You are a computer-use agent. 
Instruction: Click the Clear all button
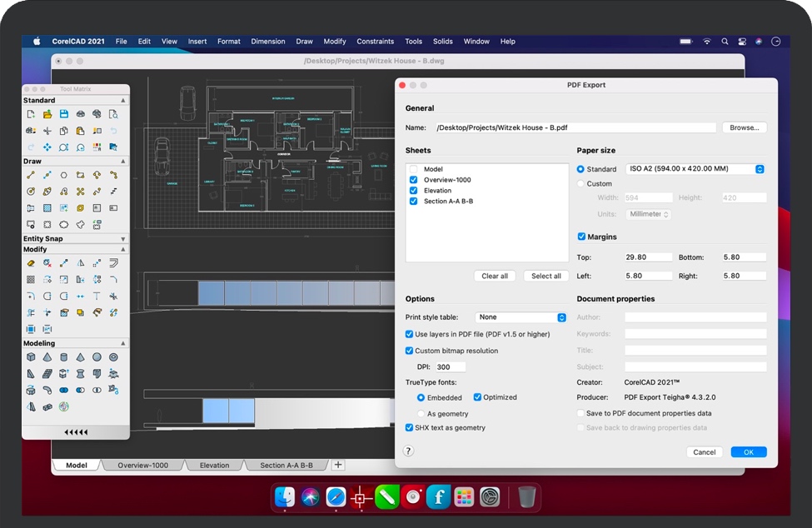[x=495, y=276]
